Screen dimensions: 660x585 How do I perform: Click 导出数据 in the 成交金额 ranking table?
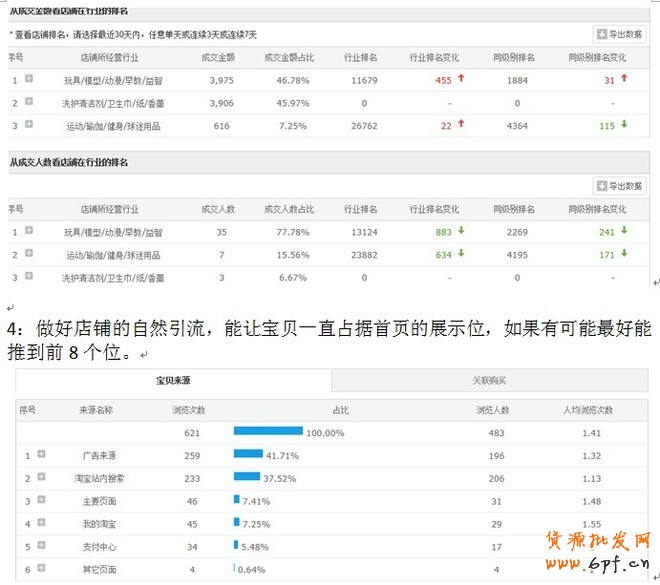(620, 34)
